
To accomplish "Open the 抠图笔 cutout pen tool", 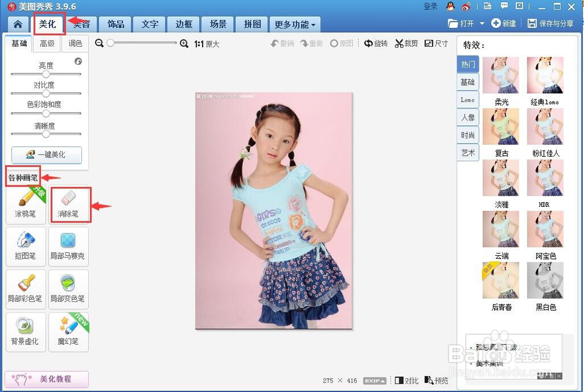I will [26, 246].
